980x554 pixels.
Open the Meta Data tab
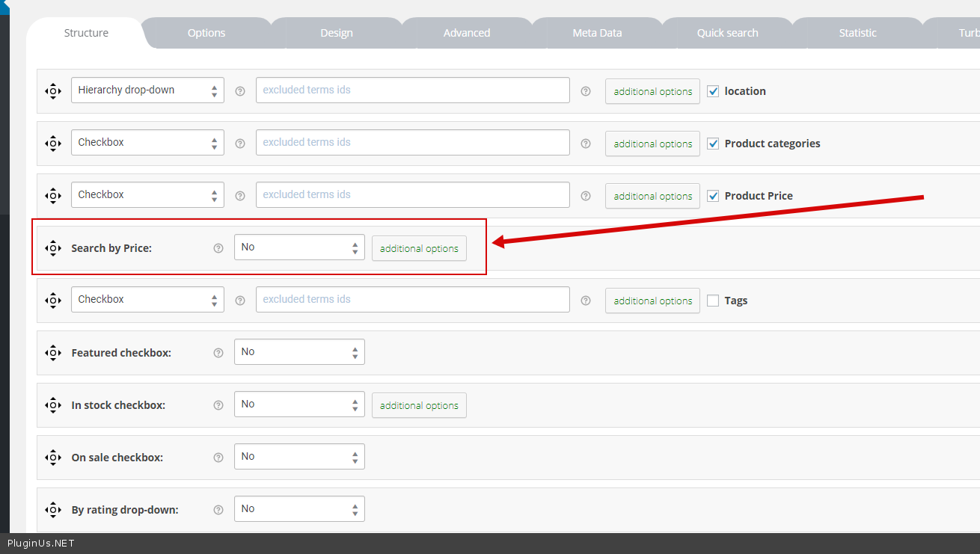pos(597,33)
